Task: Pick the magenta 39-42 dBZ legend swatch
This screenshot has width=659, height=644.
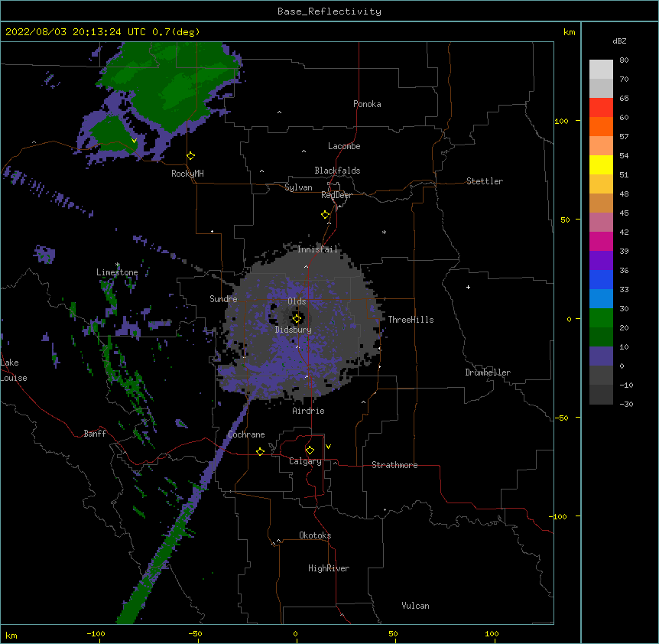Action: point(601,241)
